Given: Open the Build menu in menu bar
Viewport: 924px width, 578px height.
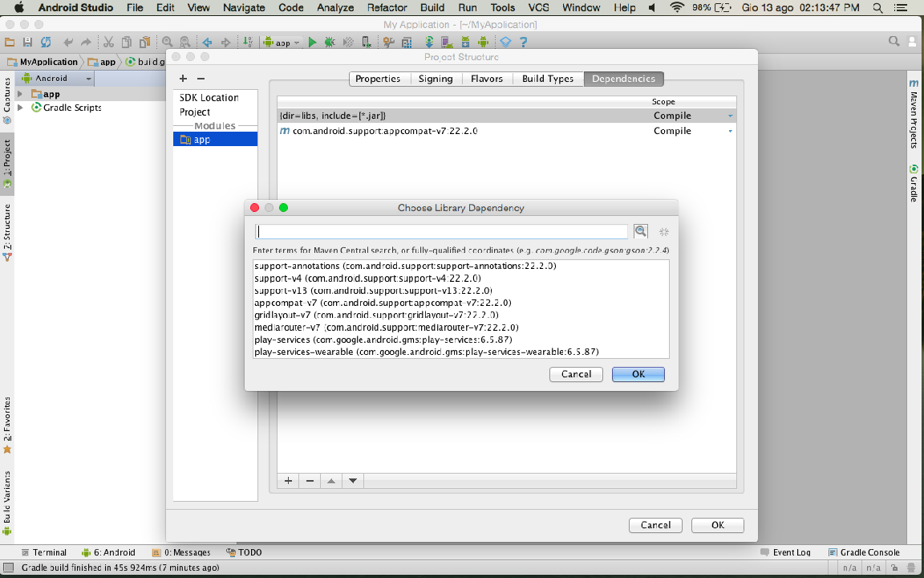Looking at the screenshot, I should (432, 8).
